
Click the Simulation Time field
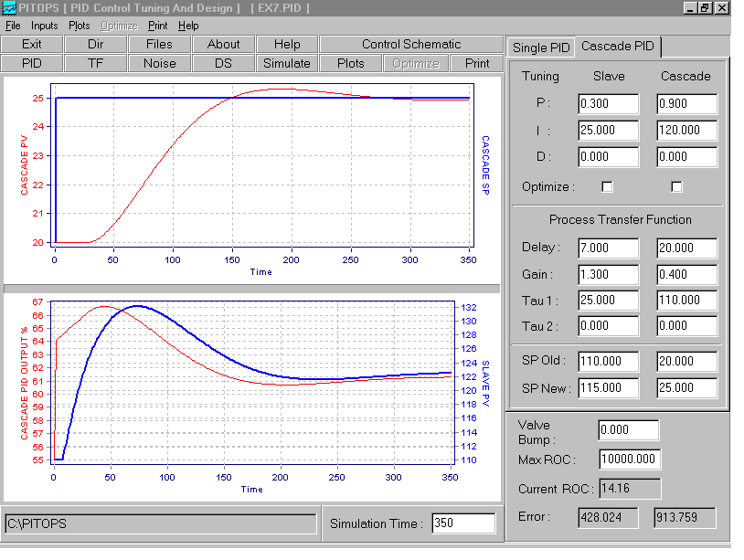[463, 523]
